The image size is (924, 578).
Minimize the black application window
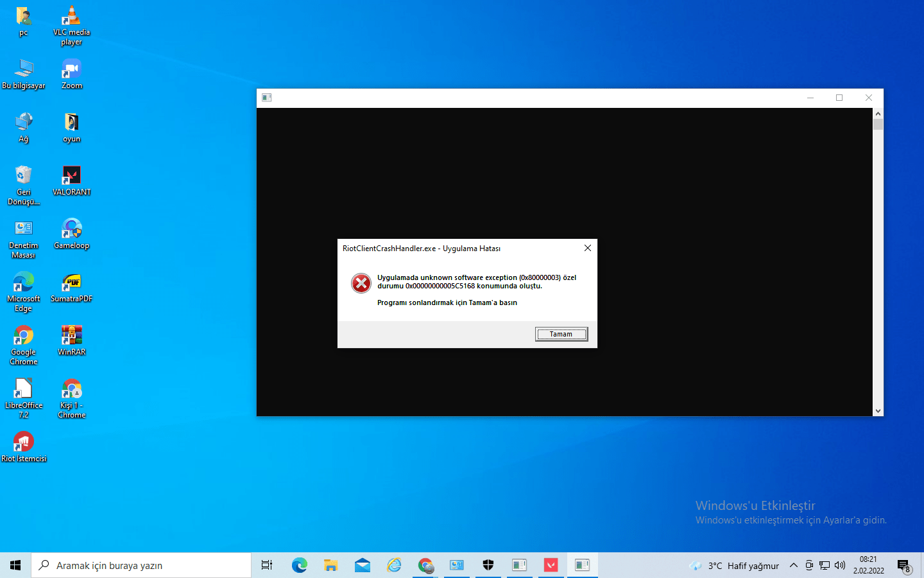810,98
